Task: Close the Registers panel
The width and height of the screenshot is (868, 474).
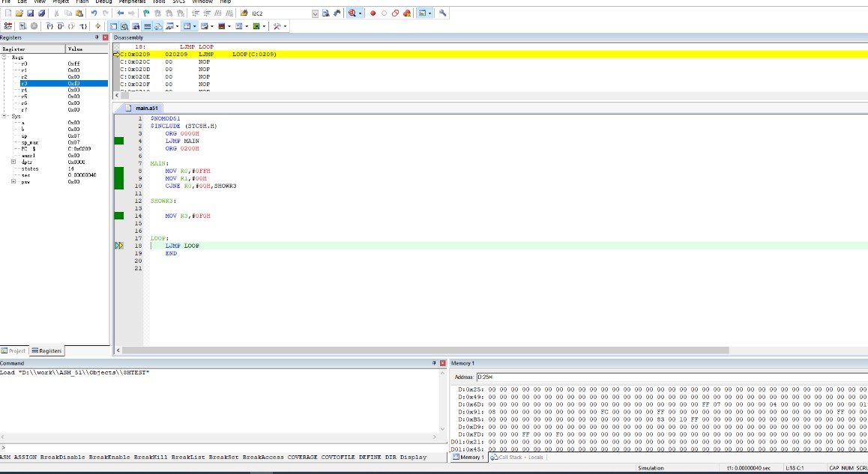Action: tap(105, 37)
